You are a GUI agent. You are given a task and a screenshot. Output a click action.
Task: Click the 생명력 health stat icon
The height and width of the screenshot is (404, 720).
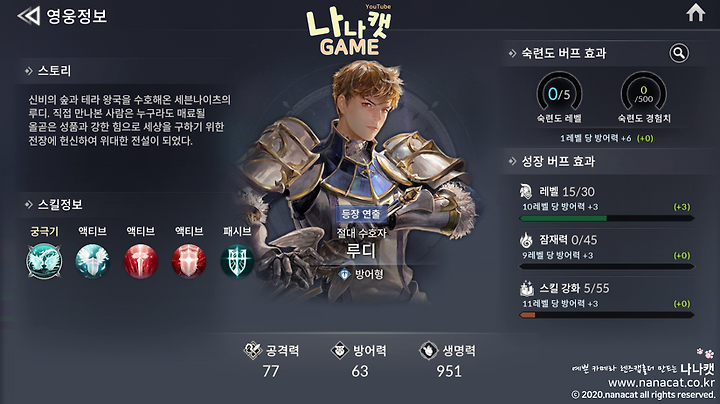coord(428,351)
